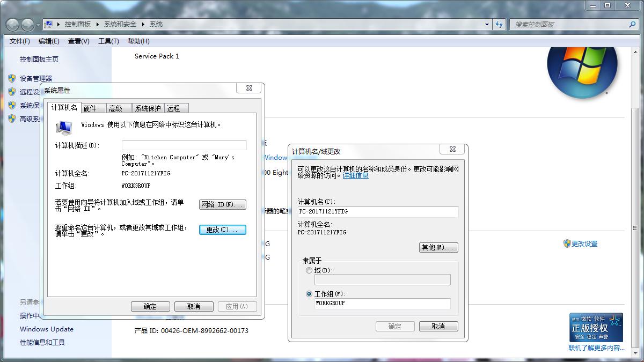The height and width of the screenshot is (362, 644).
Task: Click the back navigation arrow
Action: (12, 24)
